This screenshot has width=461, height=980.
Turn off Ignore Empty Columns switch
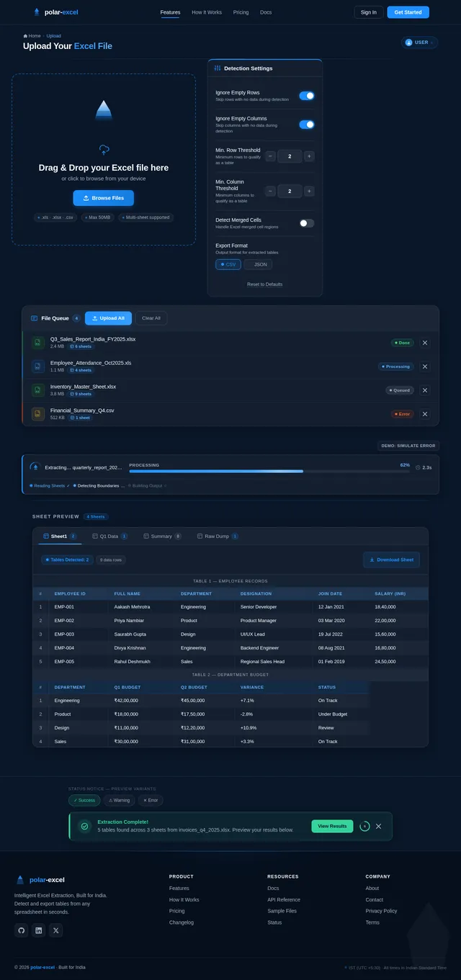point(307,125)
